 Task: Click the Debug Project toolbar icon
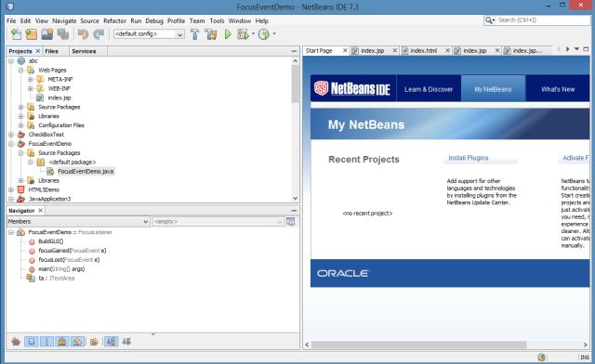[x=244, y=34]
